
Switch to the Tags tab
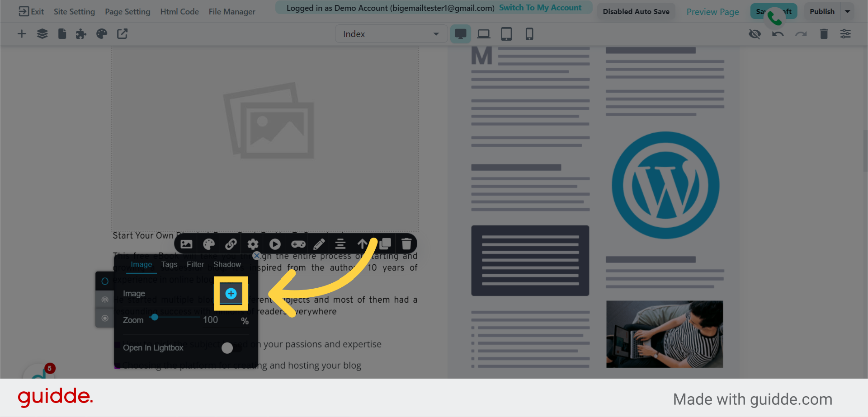click(170, 264)
